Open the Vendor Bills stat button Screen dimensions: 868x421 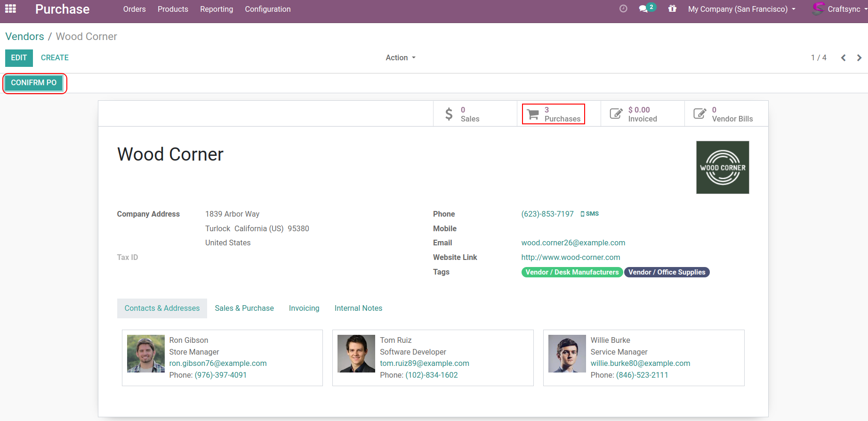pyautogui.click(x=726, y=114)
